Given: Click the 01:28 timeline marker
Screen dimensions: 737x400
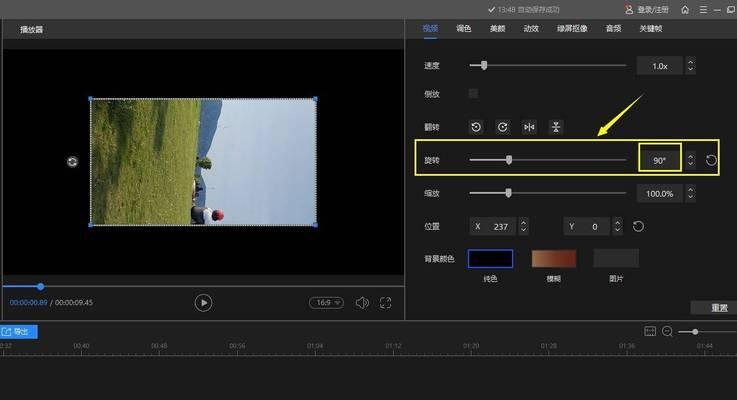Looking at the screenshot, I should (549, 346).
